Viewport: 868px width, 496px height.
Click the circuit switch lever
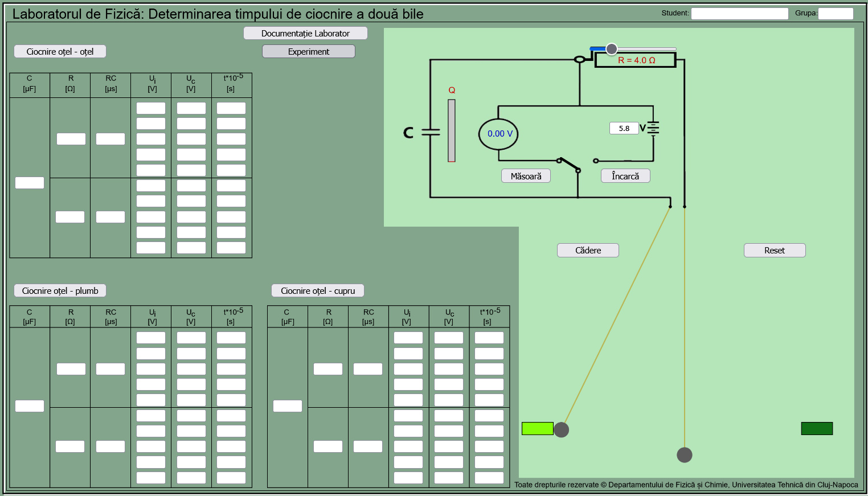(x=568, y=165)
